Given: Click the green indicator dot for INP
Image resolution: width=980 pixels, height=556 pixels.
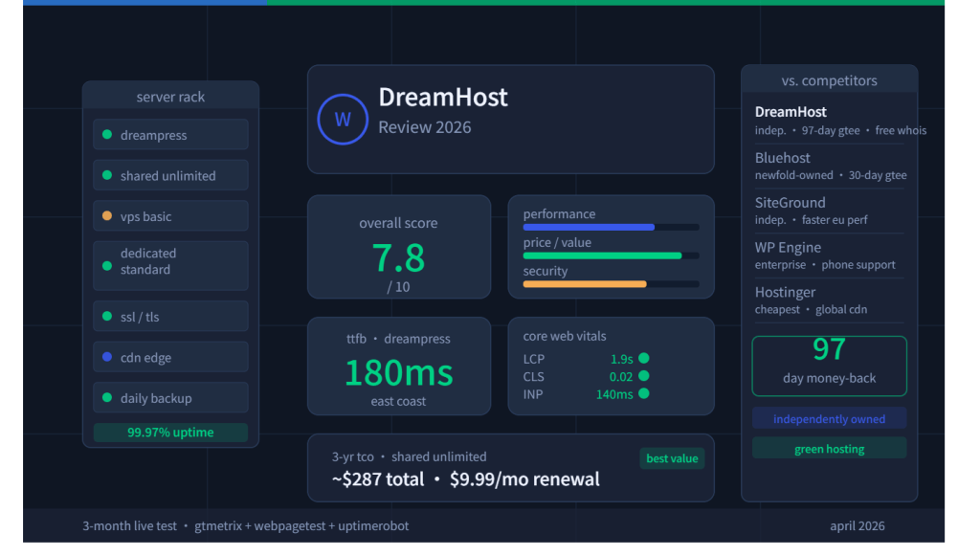Looking at the screenshot, I should click(644, 393).
